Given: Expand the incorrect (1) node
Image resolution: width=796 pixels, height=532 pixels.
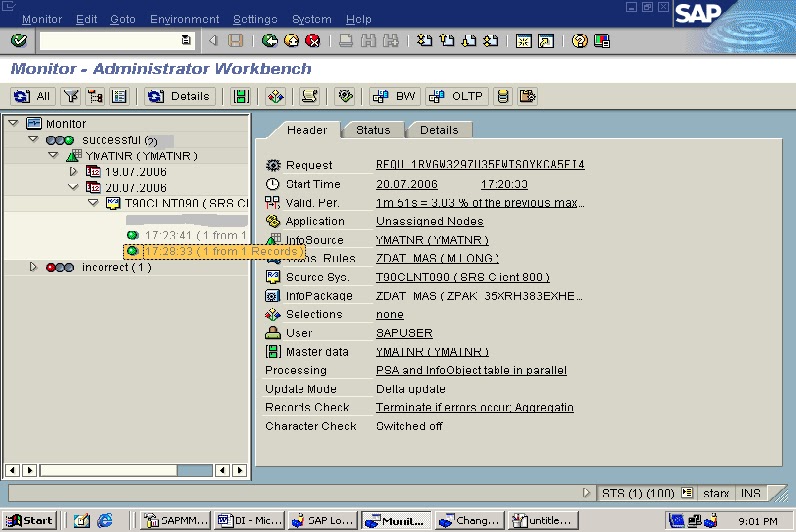Looking at the screenshot, I should coord(34,267).
